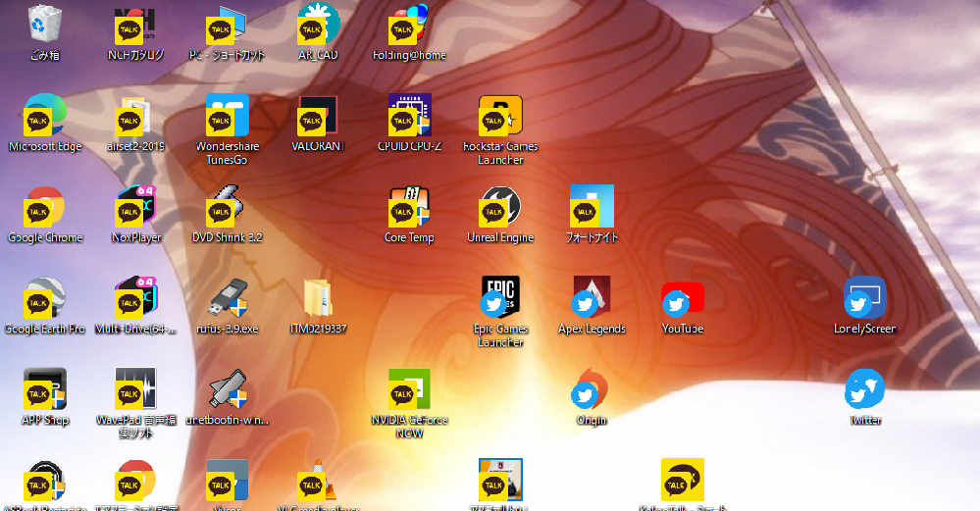
Task: Click the DVD Shrink 3.2 shortcut
Action: click(227, 206)
